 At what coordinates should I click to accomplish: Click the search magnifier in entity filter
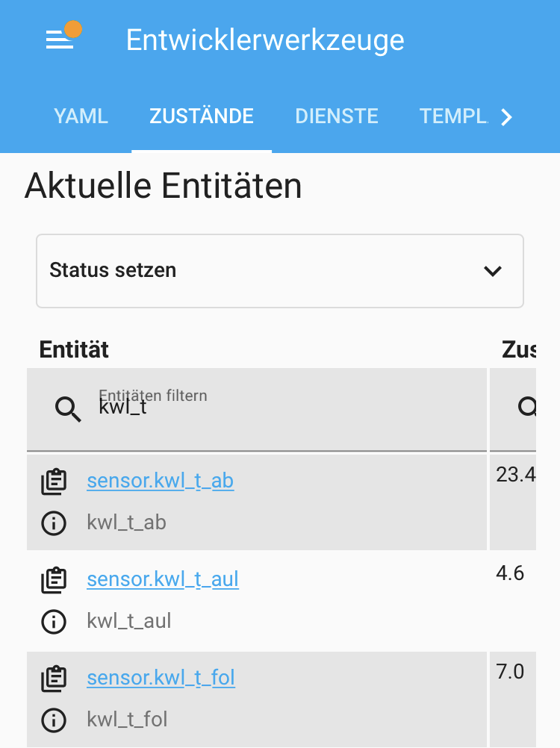click(x=68, y=409)
